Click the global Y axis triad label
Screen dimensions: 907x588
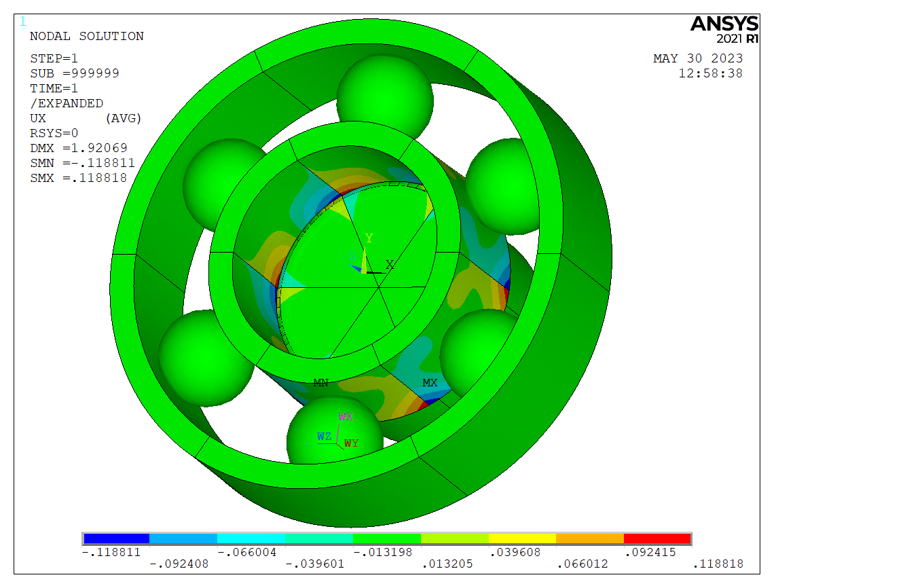[369, 238]
